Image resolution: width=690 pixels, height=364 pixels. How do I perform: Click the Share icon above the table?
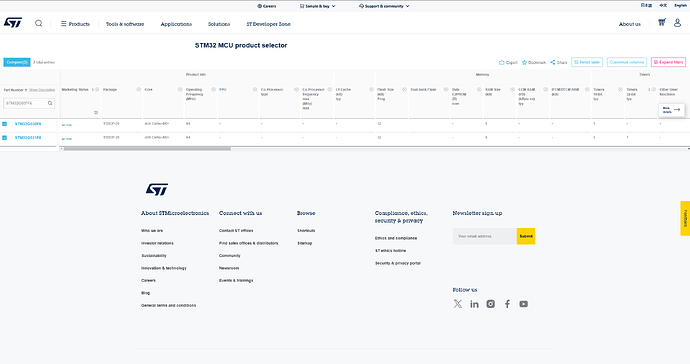coord(553,63)
